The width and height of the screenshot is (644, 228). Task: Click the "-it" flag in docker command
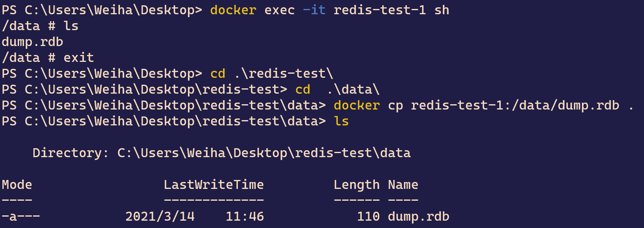(314, 10)
